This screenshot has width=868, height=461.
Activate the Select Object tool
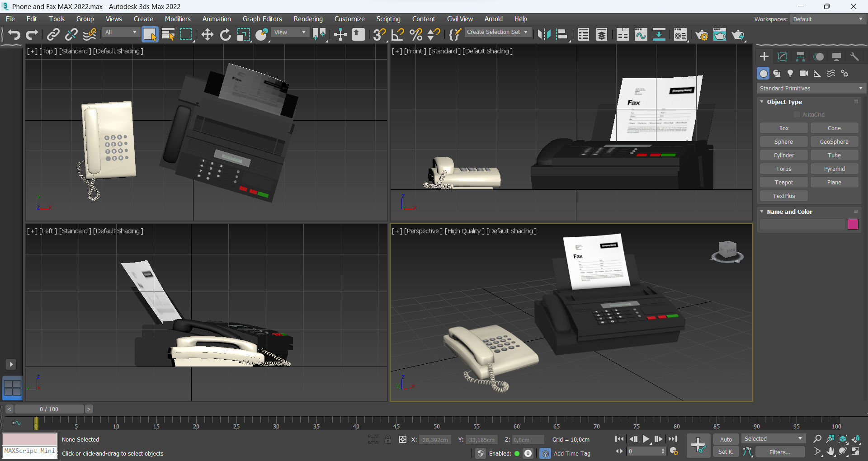coord(150,34)
